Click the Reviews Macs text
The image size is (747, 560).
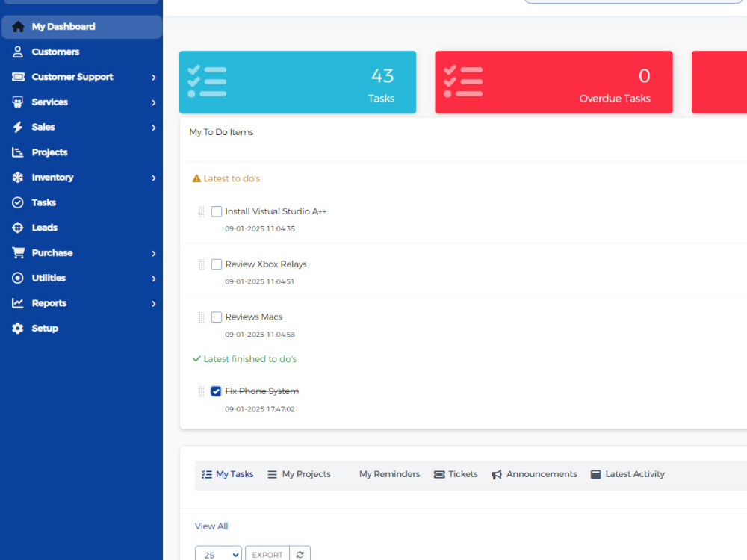pyautogui.click(x=254, y=317)
